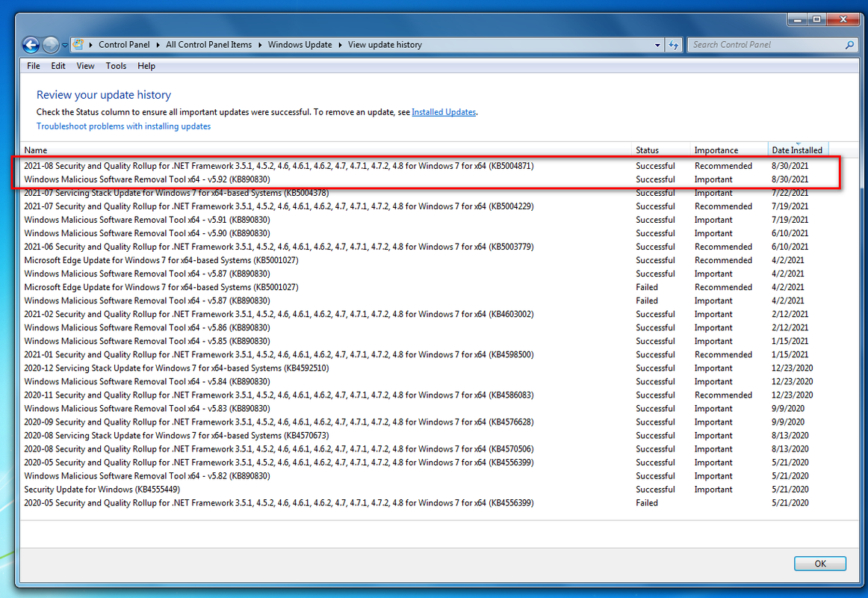Click the Refresh button beside address bar

(673, 45)
